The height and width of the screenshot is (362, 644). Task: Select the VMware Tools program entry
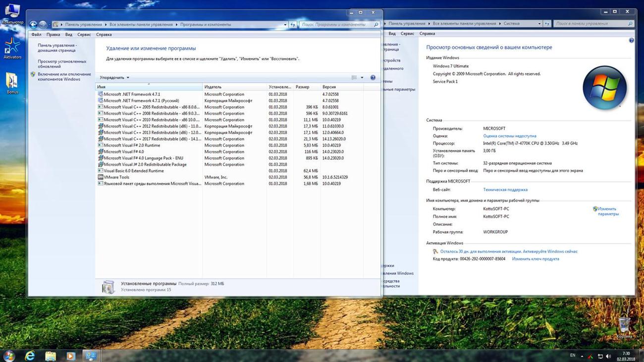[116, 177]
